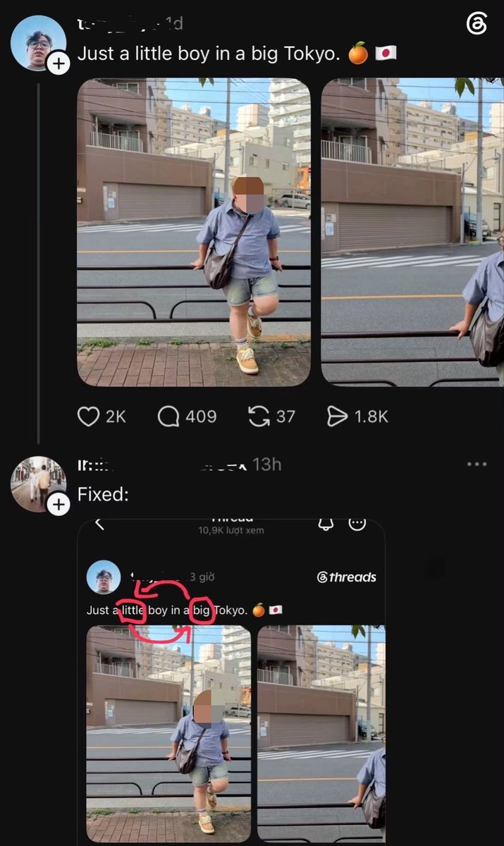Image resolution: width=504 pixels, height=846 pixels.
Task: Open comments via the 409 reply bubble
Action: (168, 417)
